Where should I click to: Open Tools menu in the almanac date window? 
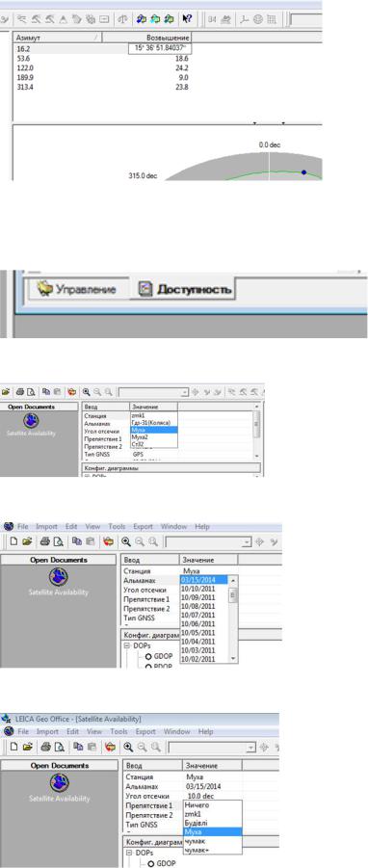pyautogui.click(x=117, y=526)
